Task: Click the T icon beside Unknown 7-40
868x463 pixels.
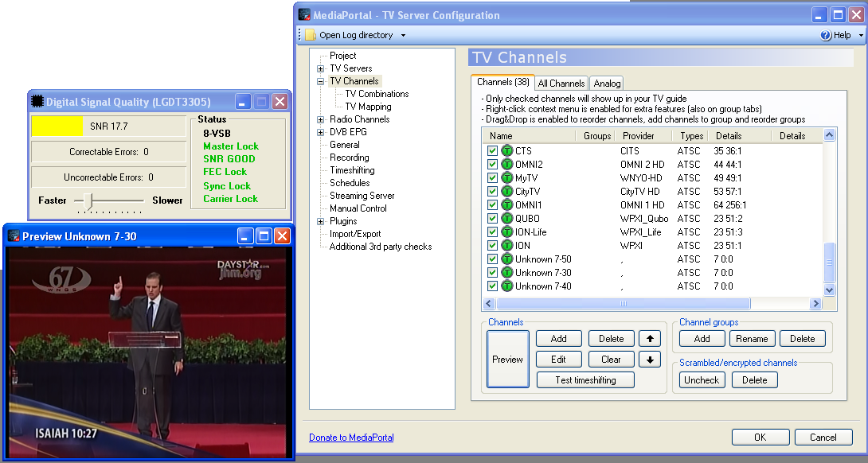Action: click(507, 286)
